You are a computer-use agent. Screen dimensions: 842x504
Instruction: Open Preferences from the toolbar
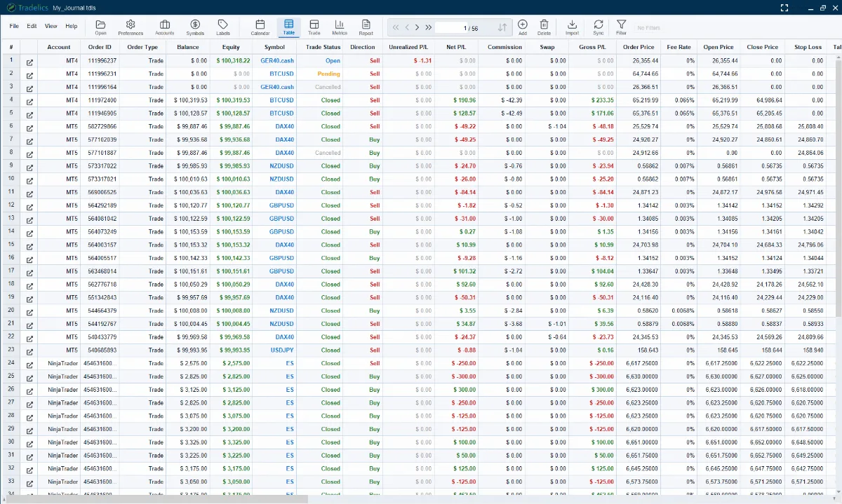click(x=131, y=27)
